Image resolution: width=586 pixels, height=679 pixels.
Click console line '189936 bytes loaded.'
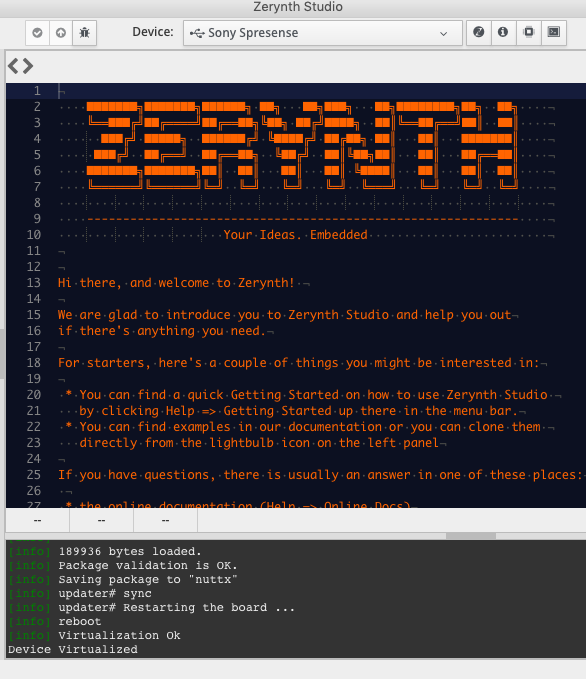pyautogui.click(x=130, y=551)
